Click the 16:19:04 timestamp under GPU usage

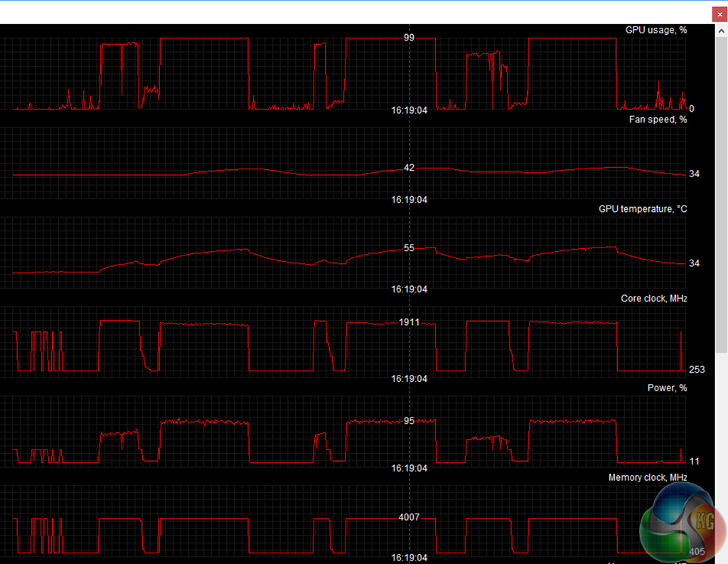(x=409, y=110)
